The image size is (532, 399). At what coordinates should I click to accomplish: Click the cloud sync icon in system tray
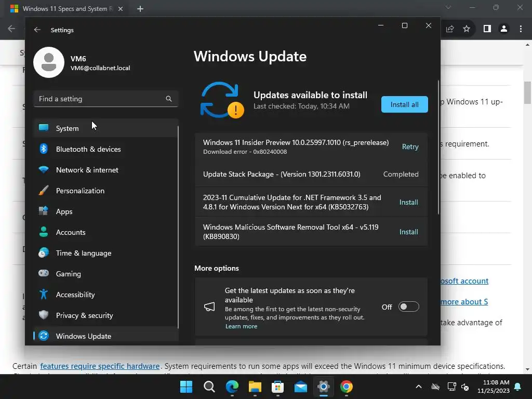point(435,387)
